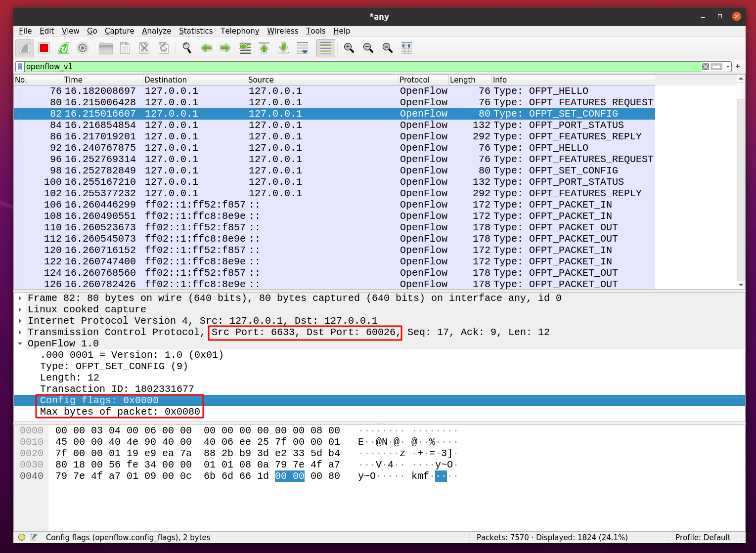This screenshot has height=553, width=756.
Task: Zoom in on packet text
Action: 349,48
